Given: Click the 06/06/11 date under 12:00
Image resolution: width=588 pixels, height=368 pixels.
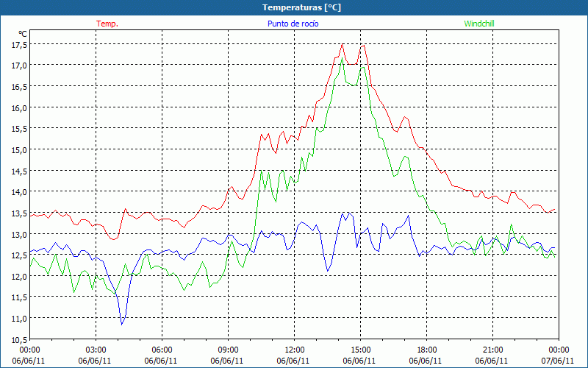Looking at the screenshot, I should point(293,361).
